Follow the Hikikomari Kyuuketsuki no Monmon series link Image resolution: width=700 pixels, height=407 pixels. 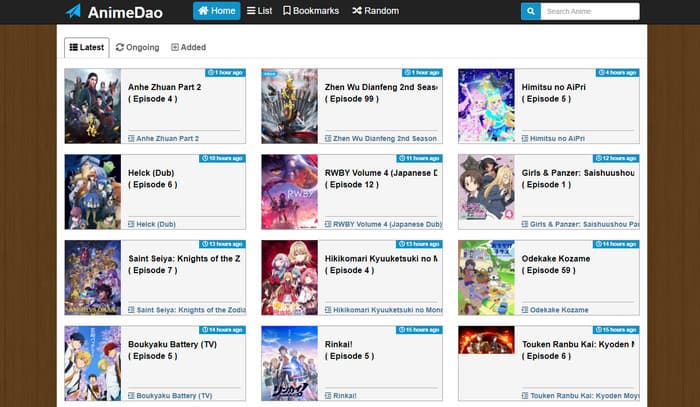click(x=383, y=310)
